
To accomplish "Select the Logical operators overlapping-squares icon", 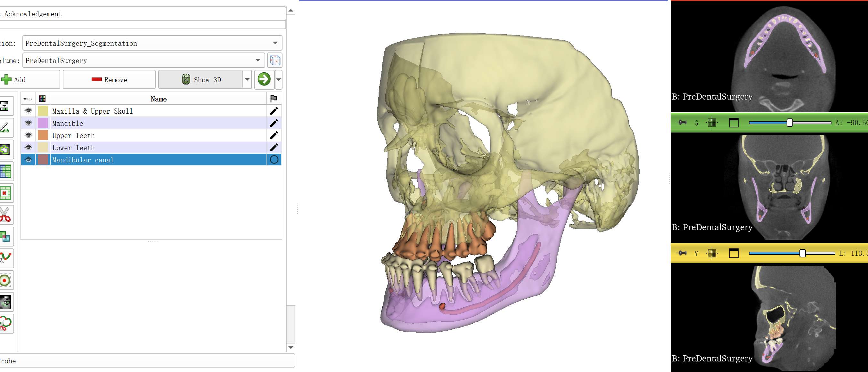I will point(5,237).
